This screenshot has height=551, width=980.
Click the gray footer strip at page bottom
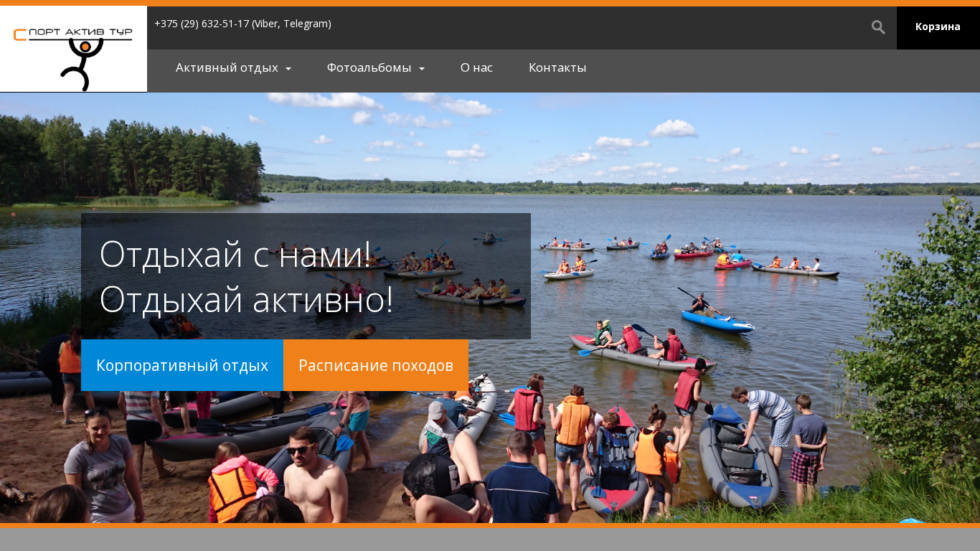click(490, 540)
